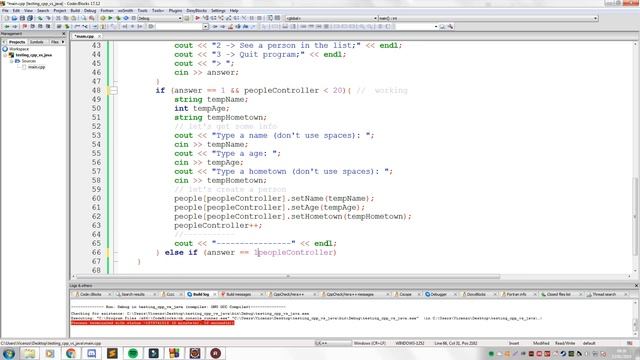
Task: Select the Closed files list tab
Action: coord(558,294)
